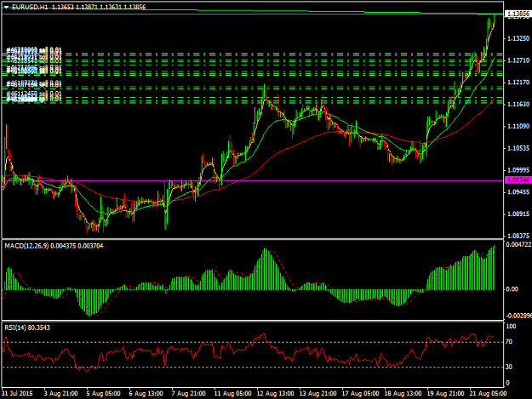Image resolution: width=532 pixels, height=399 pixels.
Task: Click the 19 Aug 21:00 time label
Action: pyautogui.click(x=445, y=394)
